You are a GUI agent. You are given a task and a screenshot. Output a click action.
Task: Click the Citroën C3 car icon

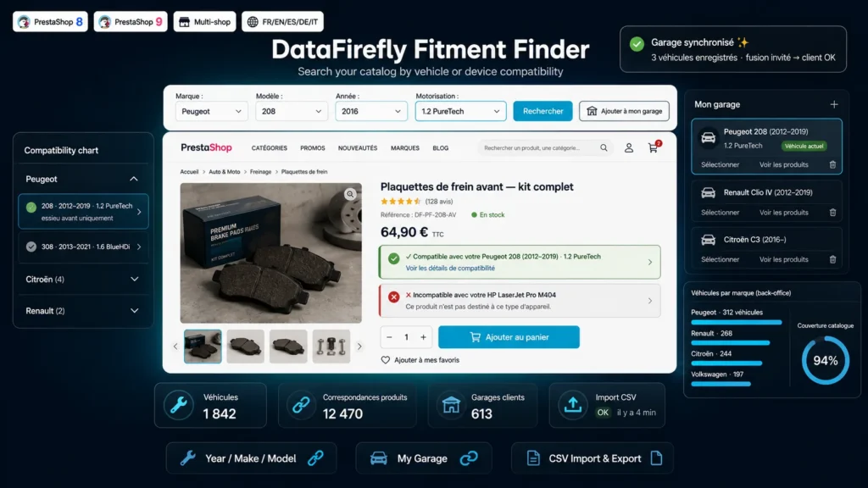(708, 240)
